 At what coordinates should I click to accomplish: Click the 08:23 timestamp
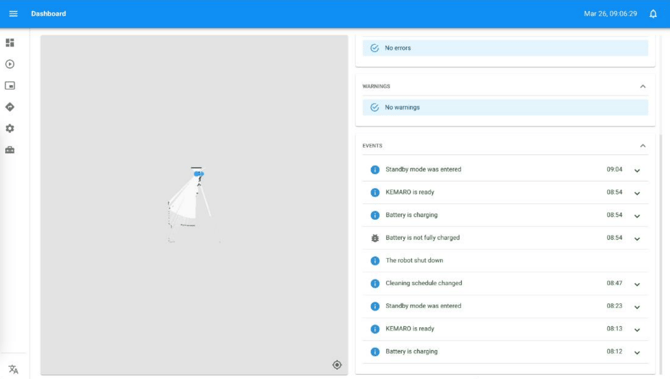[x=614, y=306]
